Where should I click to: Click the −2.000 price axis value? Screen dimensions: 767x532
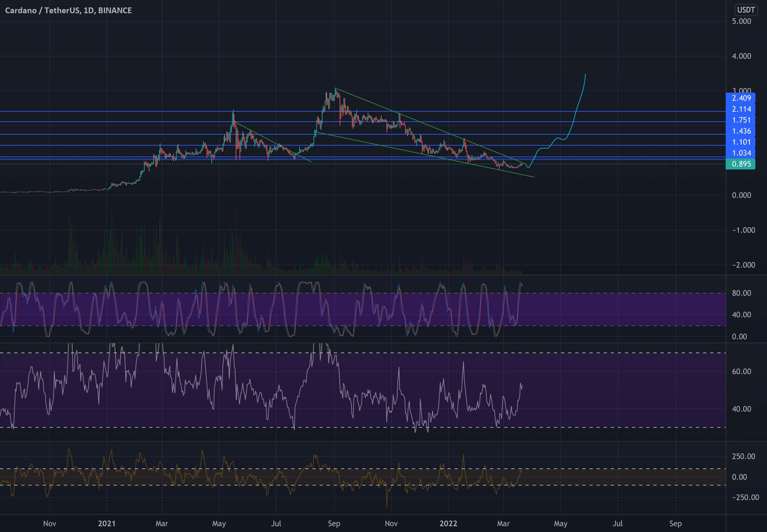click(743, 265)
